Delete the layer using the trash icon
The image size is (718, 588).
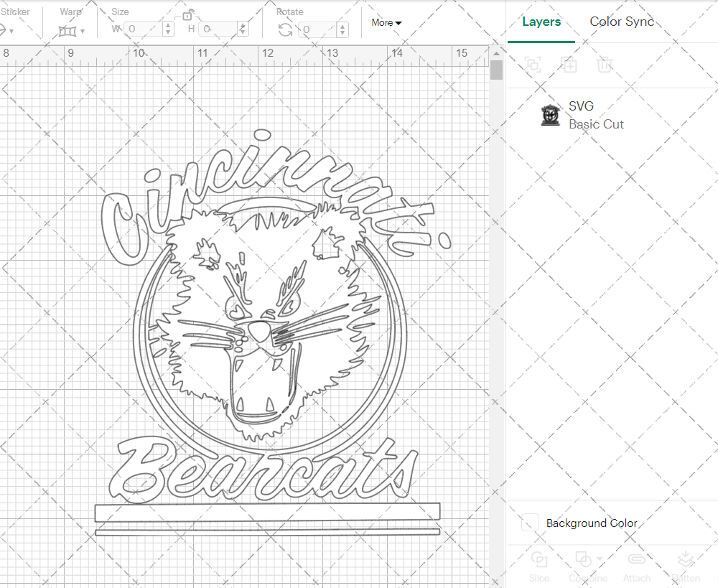tap(605, 65)
